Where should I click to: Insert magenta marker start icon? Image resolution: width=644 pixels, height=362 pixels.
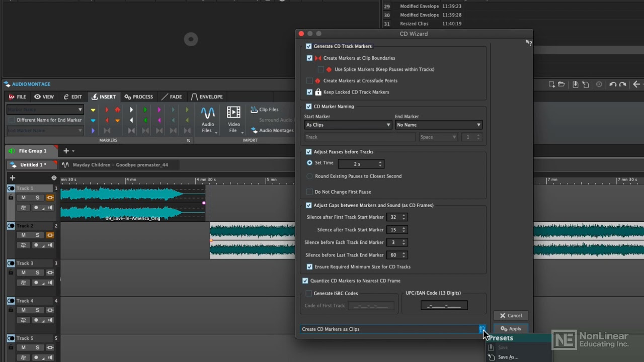tap(159, 110)
